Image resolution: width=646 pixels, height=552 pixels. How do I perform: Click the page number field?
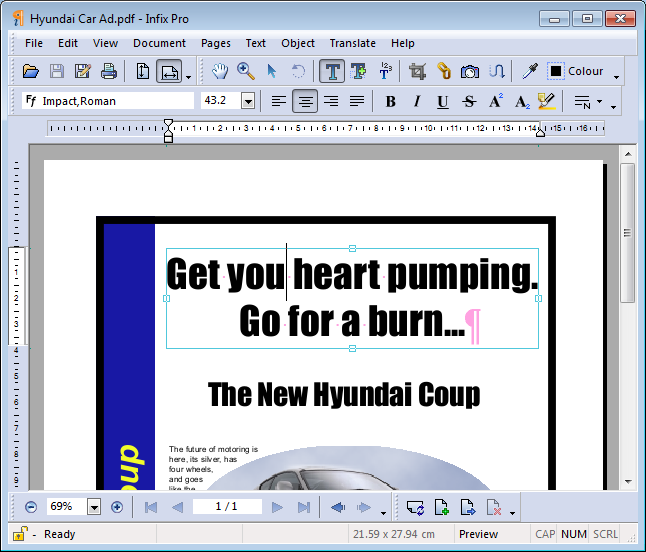coord(227,507)
